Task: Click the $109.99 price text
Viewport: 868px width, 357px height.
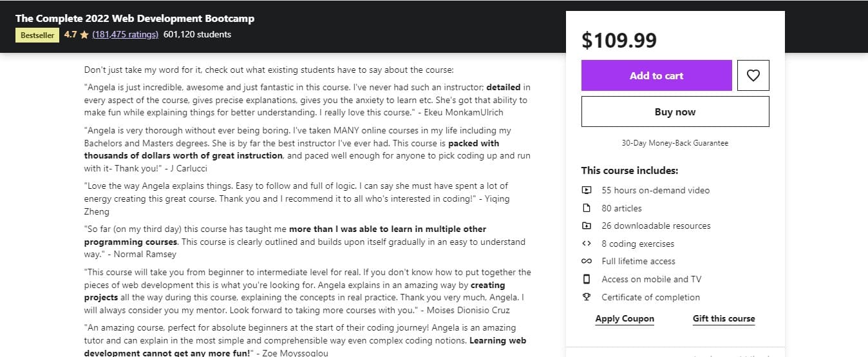Action: click(x=619, y=41)
